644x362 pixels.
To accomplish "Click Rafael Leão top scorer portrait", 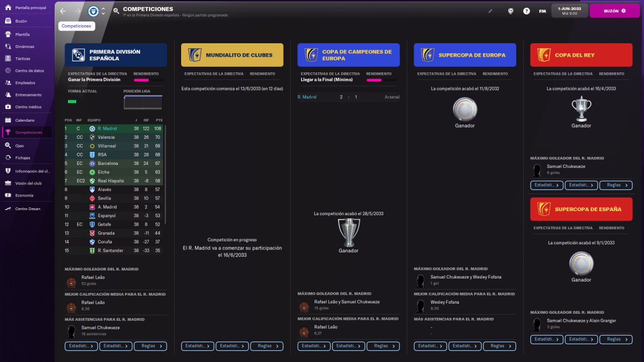I will point(71,281).
